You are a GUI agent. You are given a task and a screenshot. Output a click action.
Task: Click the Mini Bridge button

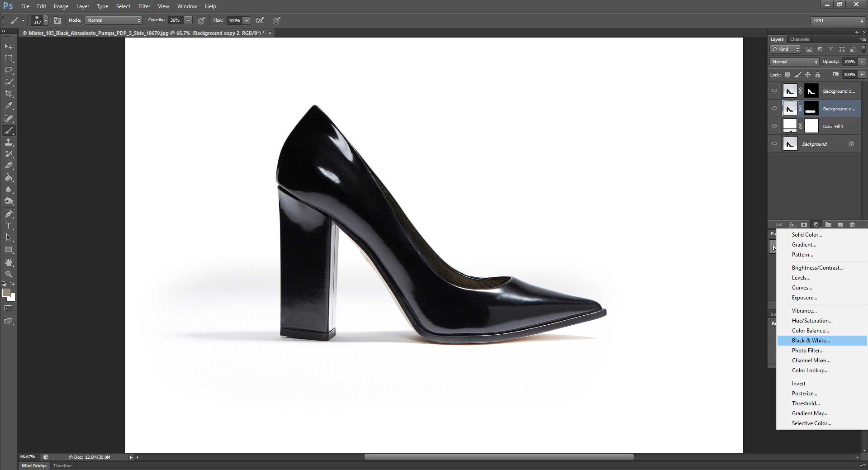[34, 465]
